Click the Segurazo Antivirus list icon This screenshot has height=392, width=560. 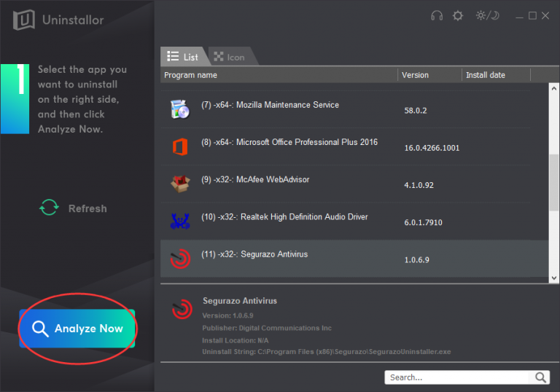click(179, 258)
